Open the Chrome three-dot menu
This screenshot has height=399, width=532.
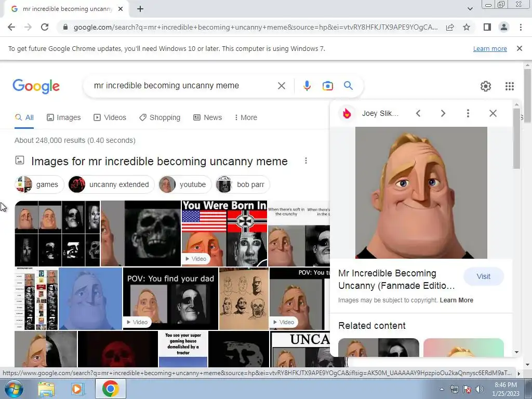521,27
